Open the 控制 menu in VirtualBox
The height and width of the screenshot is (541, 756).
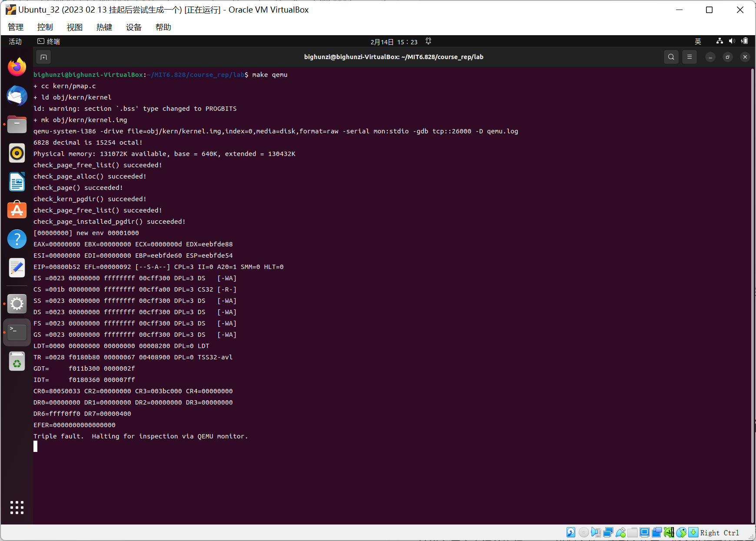(45, 27)
